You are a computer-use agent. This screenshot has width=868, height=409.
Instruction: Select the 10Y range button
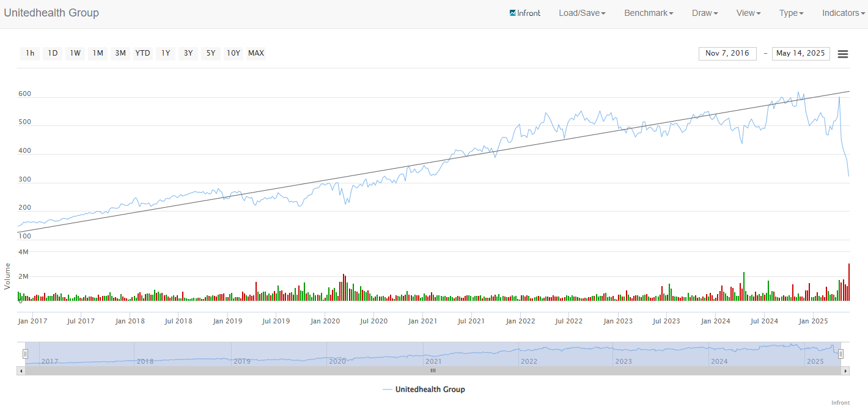tap(234, 53)
